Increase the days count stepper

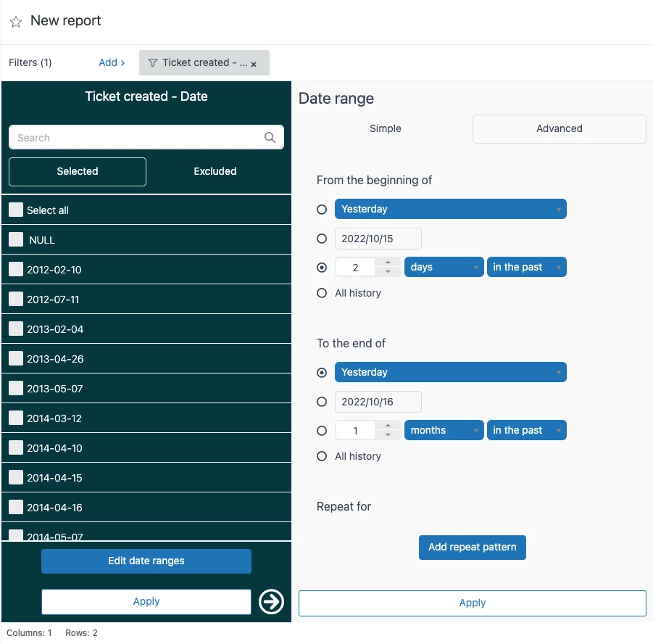[388, 263]
